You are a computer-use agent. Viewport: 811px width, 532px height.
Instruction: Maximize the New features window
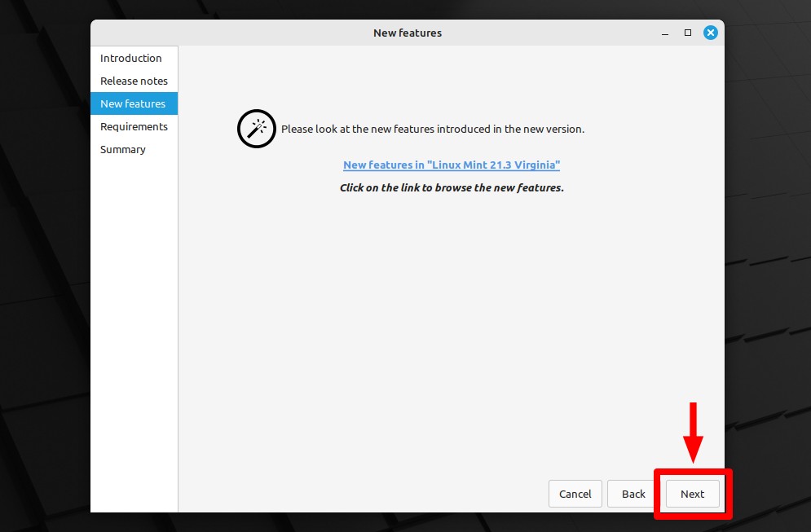coord(688,33)
